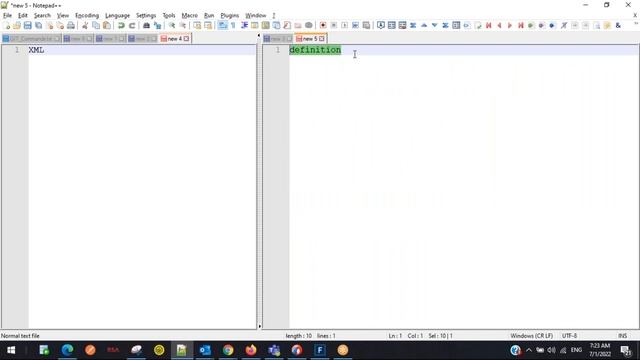The image size is (640, 360).
Task: Click the Undo green arrow icon
Action: [x=121, y=25]
